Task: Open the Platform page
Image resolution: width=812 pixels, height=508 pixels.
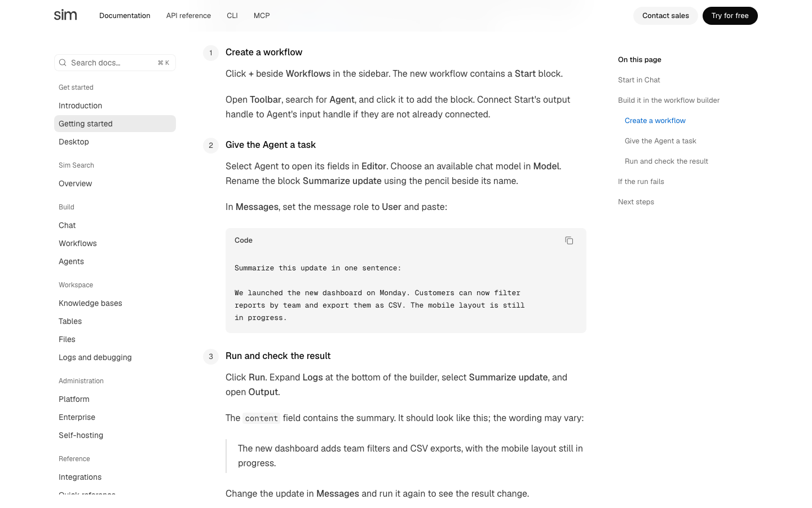Action: (115, 399)
